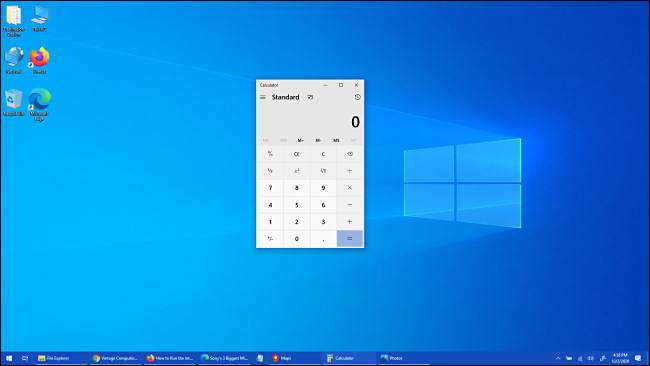Switch to File Explorer on the taskbar
The image size is (650, 366).
(x=61, y=358)
